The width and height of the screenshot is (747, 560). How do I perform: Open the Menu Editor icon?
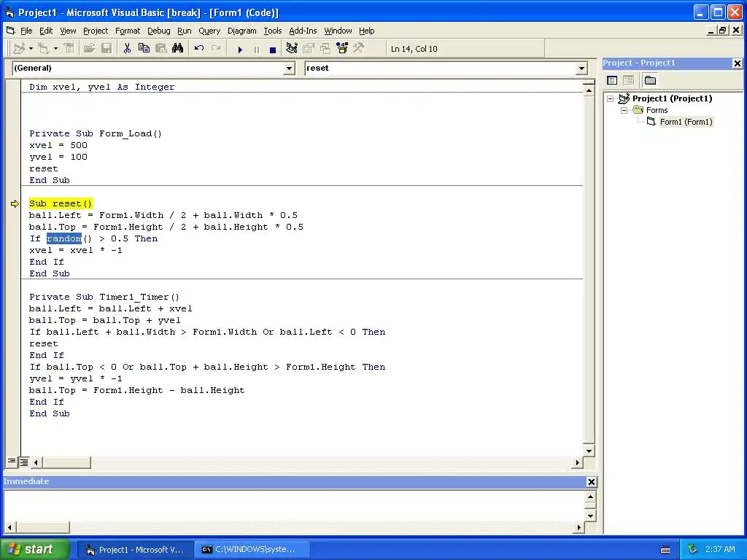(x=69, y=49)
